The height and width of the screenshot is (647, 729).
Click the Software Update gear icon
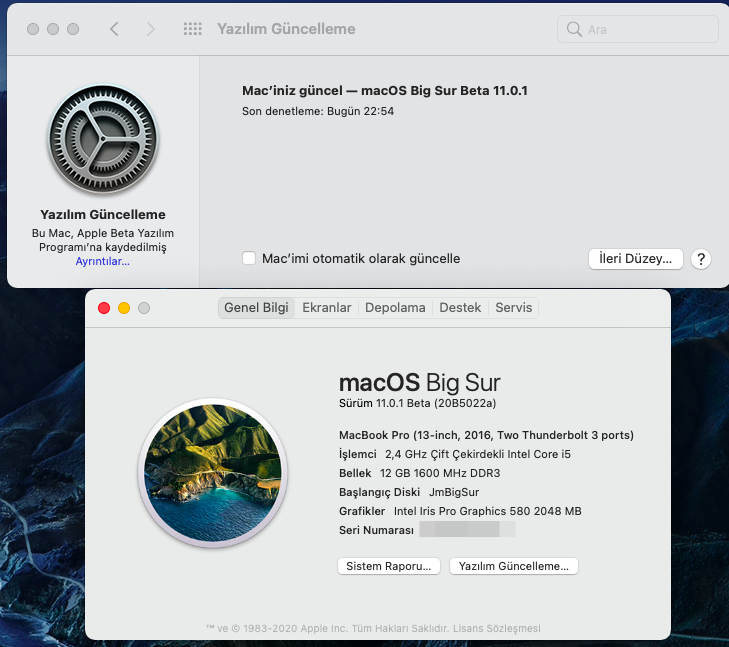(x=103, y=139)
